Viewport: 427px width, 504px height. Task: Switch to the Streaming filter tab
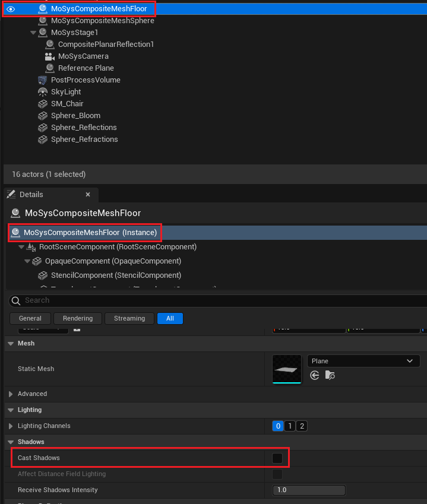tap(129, 318)
